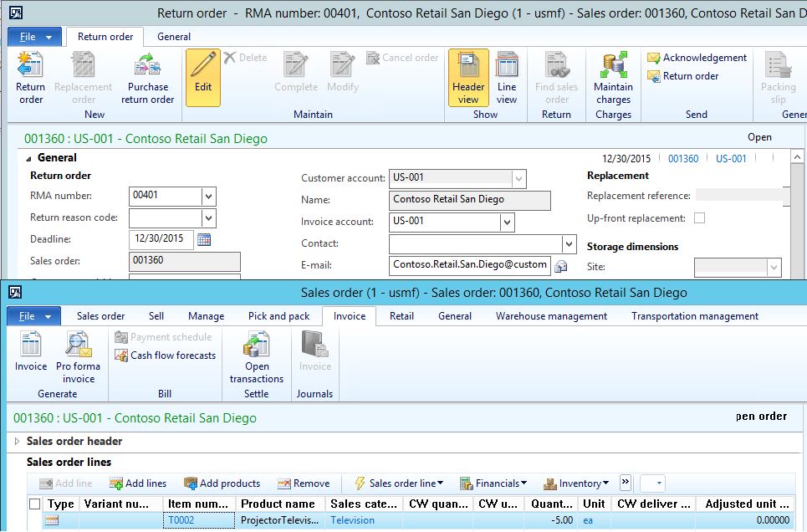Open the Invoice account dropdown

point(507,222)
